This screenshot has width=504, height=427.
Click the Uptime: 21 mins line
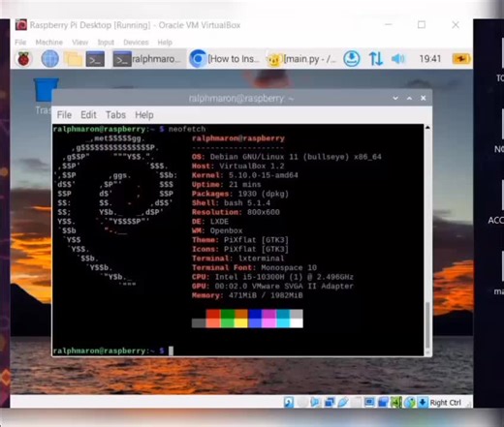pyautogui.click(x=227, y=185)
